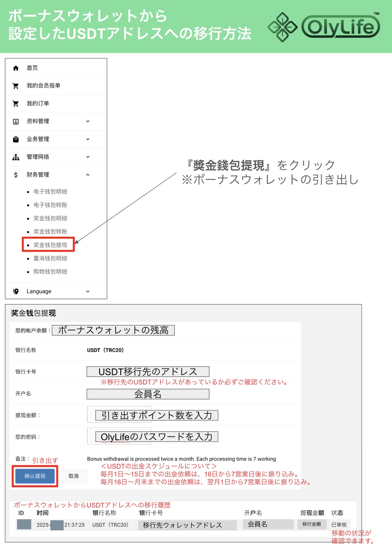Open 奖金钱包转账 submenu entry
Image resolution: width=392 pixels, height=555 pixels.
(50, 231)
